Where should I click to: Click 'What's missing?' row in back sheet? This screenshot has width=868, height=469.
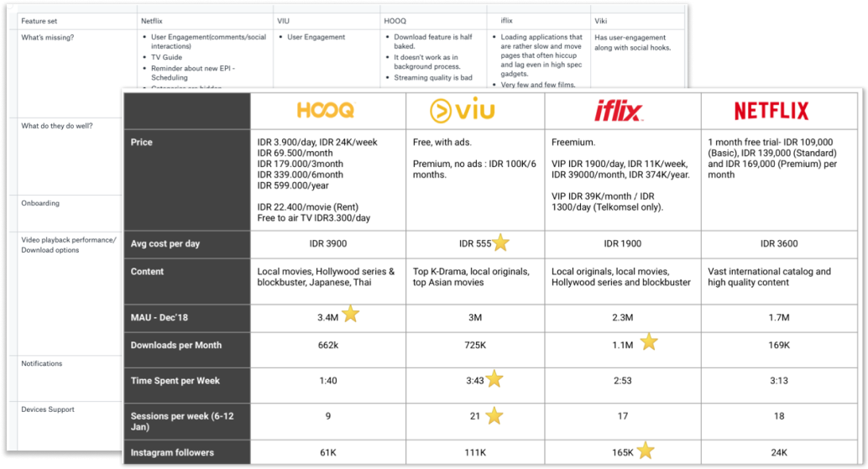47,38
